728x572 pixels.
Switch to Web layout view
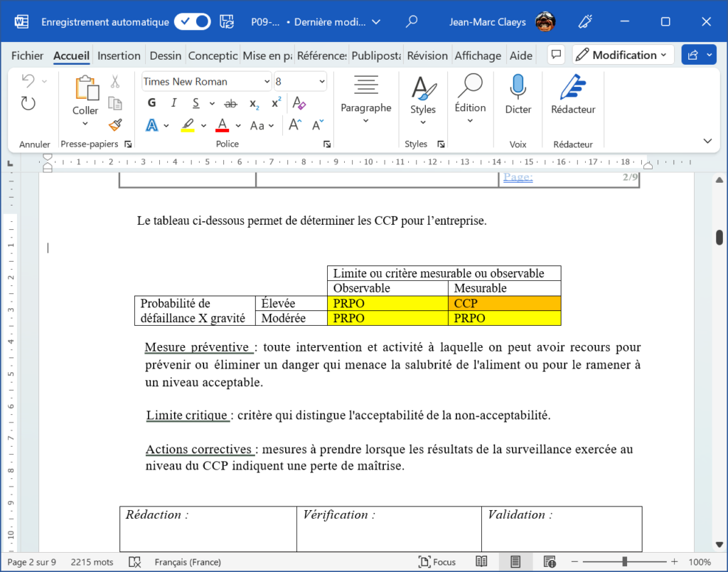tap(550, 562)
